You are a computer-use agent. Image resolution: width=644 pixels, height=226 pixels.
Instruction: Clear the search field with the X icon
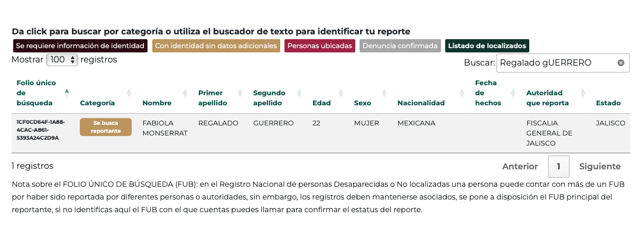621,63
